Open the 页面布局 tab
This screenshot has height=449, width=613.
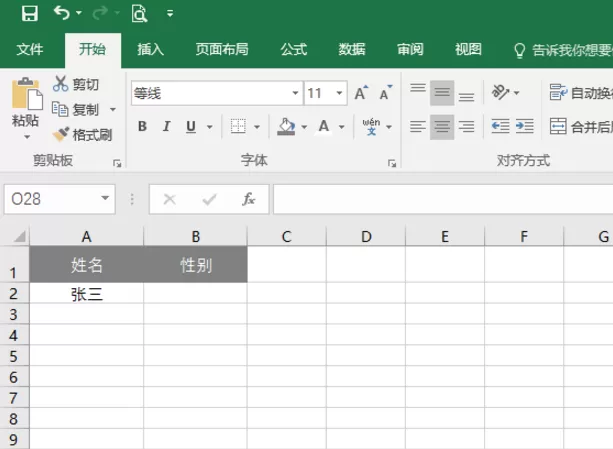pyautogui.click(x=222, y=49)
